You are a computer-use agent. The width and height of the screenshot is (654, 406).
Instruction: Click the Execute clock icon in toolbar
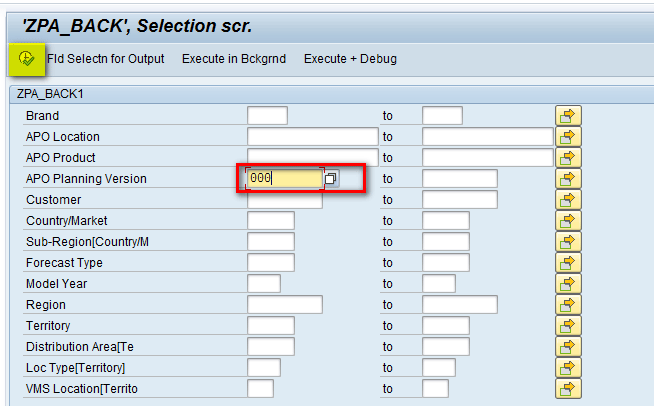(26, 58)
